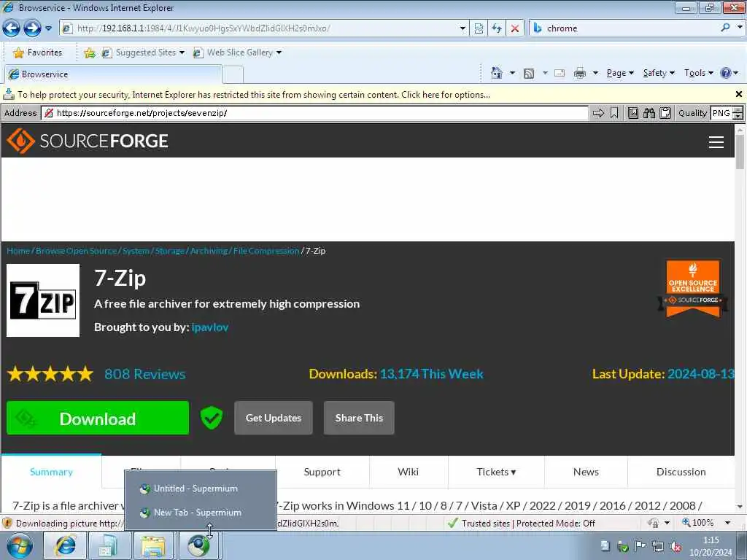This screenshot has height=560, width=747.
Task: Expand the IE address bar URL dropdown
Action: click(462, 28)
